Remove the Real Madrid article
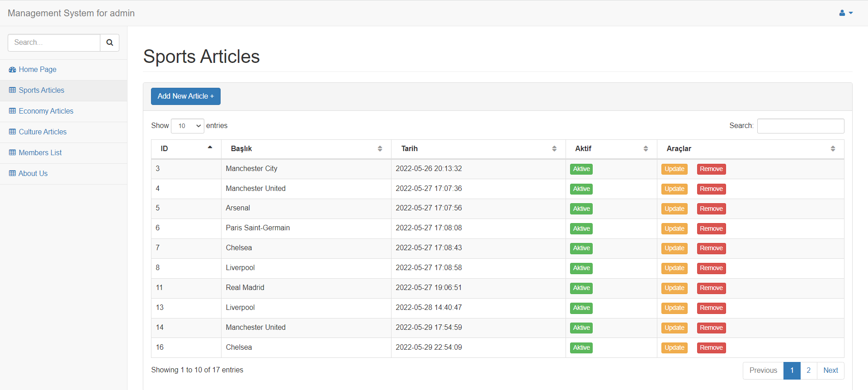 [x=711, y=288]
